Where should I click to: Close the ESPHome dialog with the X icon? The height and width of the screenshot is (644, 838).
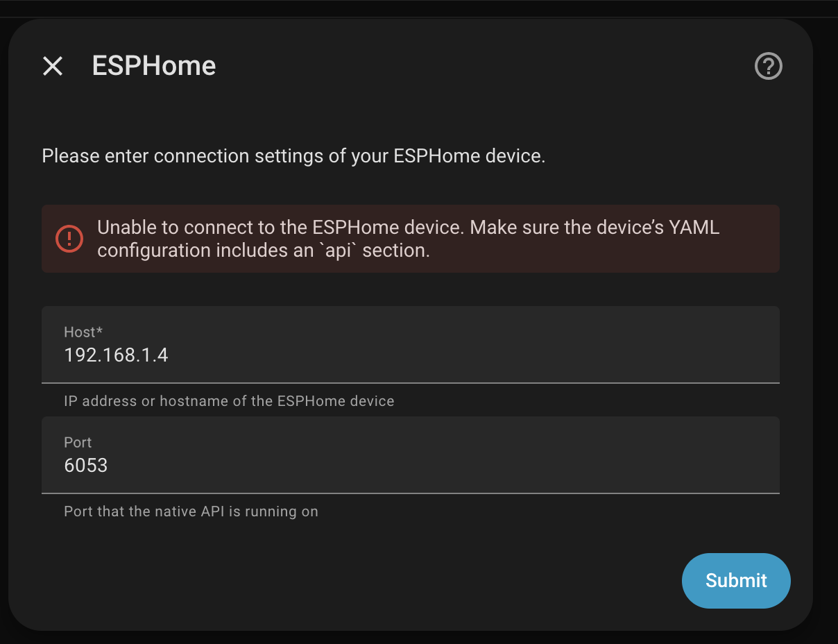click(x=53, y=67)
